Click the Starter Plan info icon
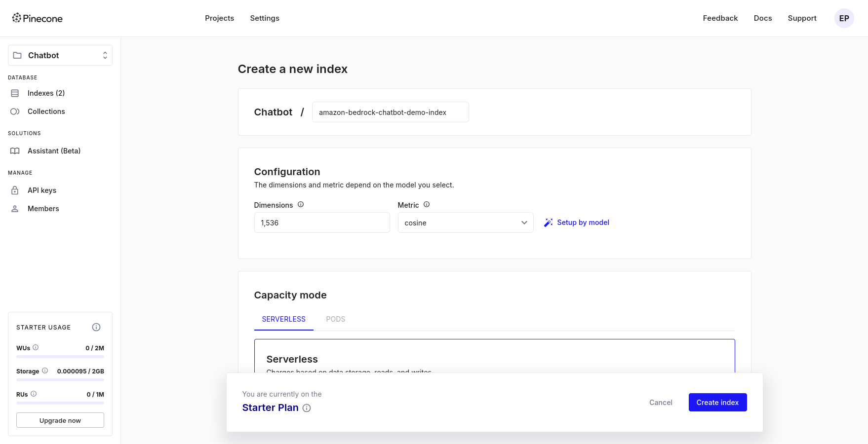 (x=307, y=408)
